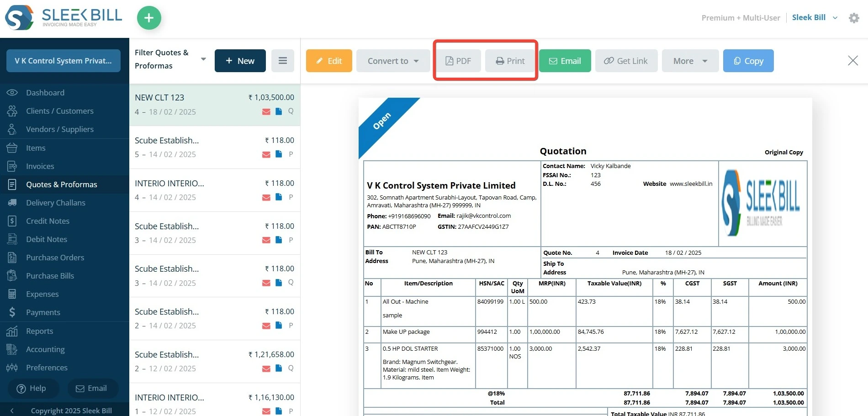This screenshot has width=868, height=416.
Task: Click the "0.5 HP DOL STARTER" item name
Action: point(410,349)
